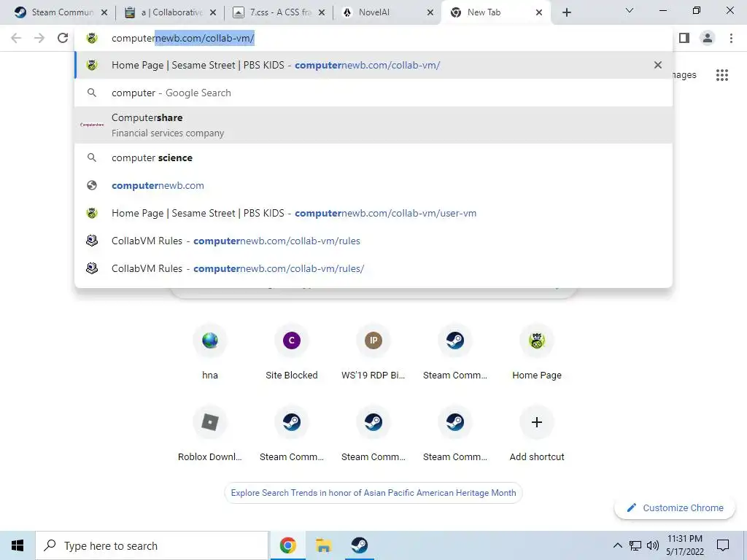
Task: Go back with the back arrow
Action: (x=16, y=38)
